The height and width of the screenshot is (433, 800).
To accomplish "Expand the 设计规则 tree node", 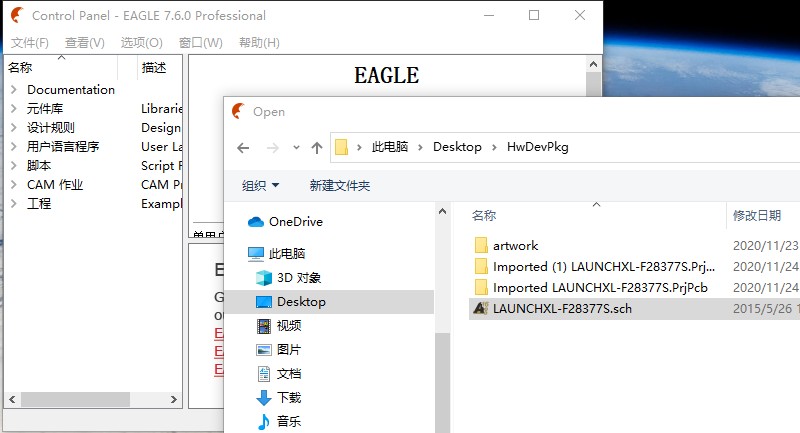I will coord(14,128).
